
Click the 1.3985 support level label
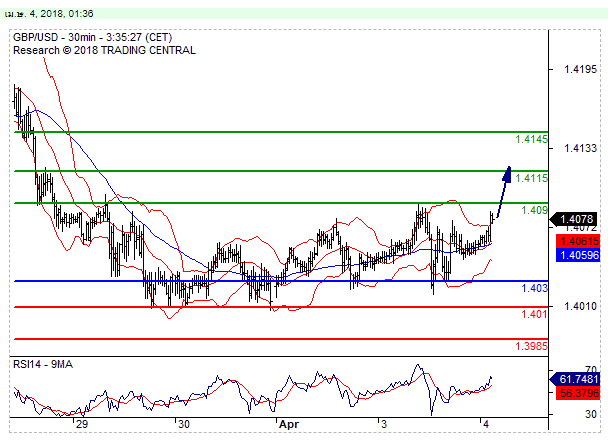[x=531, y=346]
